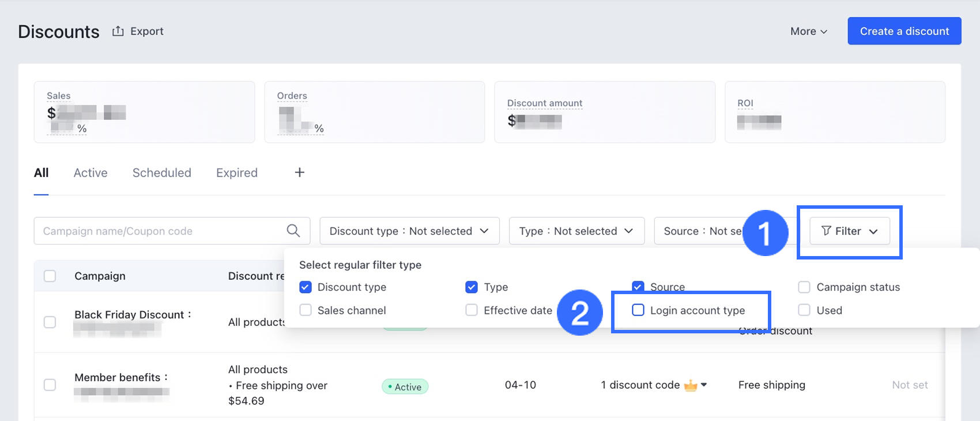This screenshot has height=421, width=980.
Task: Expand the More menu
Action: click(809, 31)
